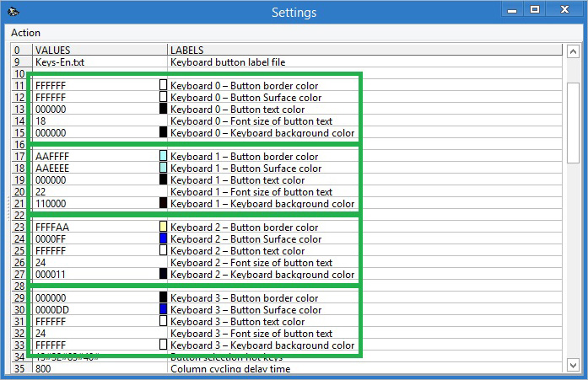Click Keyboard 1 Button Surface color swatch
Image resolution: width=588 pixels, height=380 pixels.
[163, 168]
